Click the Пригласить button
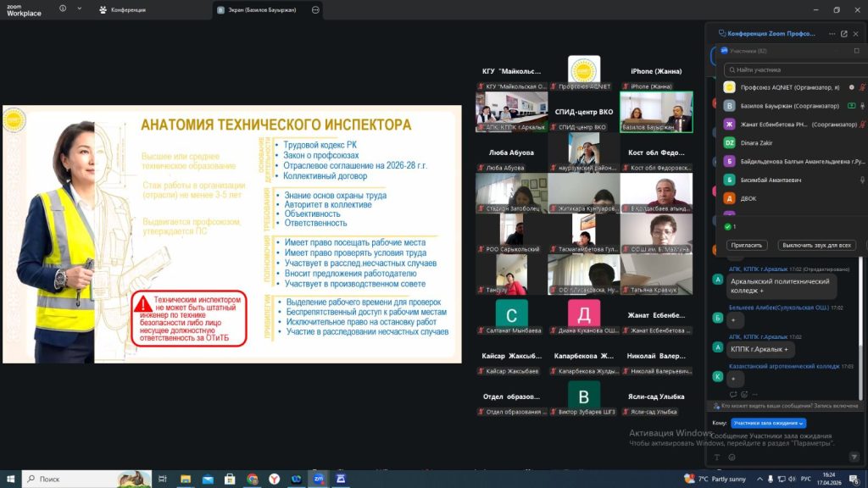This screenshot has height=488, width=868. 747,245
